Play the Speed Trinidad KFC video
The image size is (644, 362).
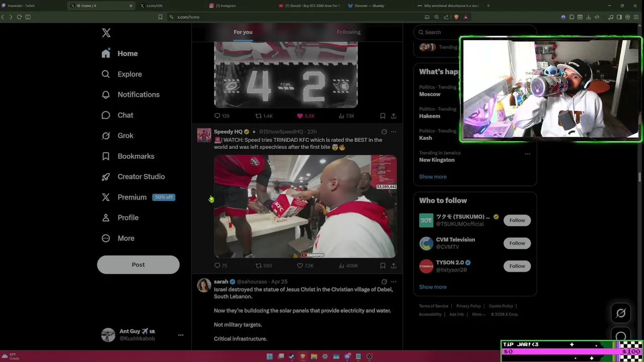[x=305, y=207]
